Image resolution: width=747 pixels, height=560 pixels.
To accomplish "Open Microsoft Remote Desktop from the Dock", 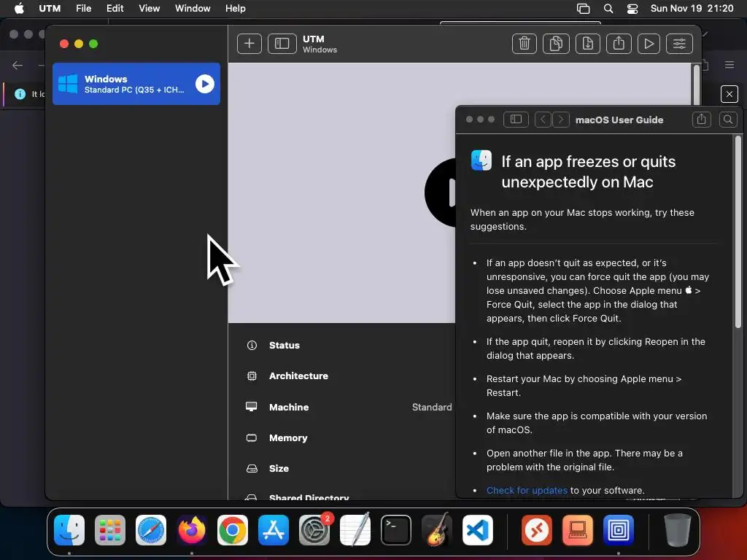I will point(537,530).
